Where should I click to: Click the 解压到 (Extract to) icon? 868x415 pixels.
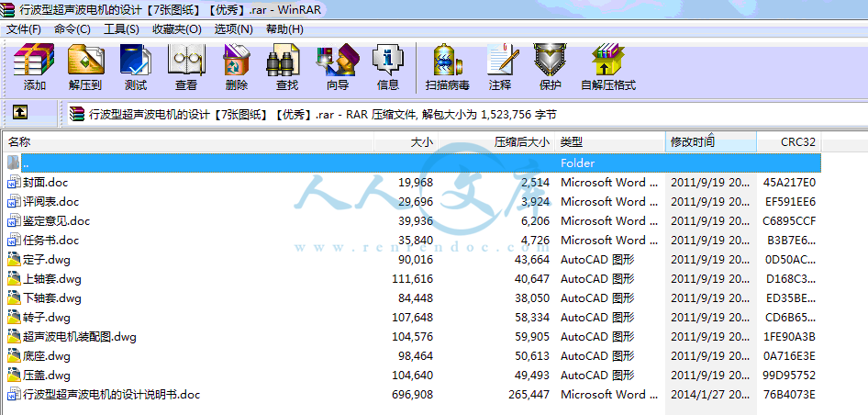point(86,60)
